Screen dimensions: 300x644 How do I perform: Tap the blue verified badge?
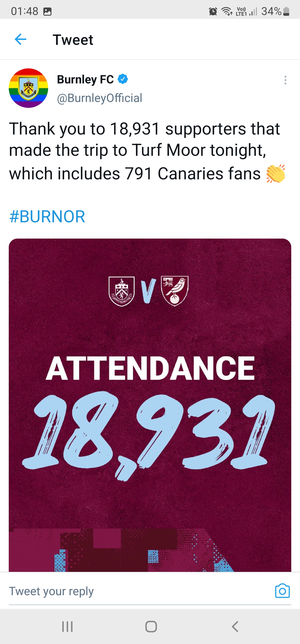[123, 79]
